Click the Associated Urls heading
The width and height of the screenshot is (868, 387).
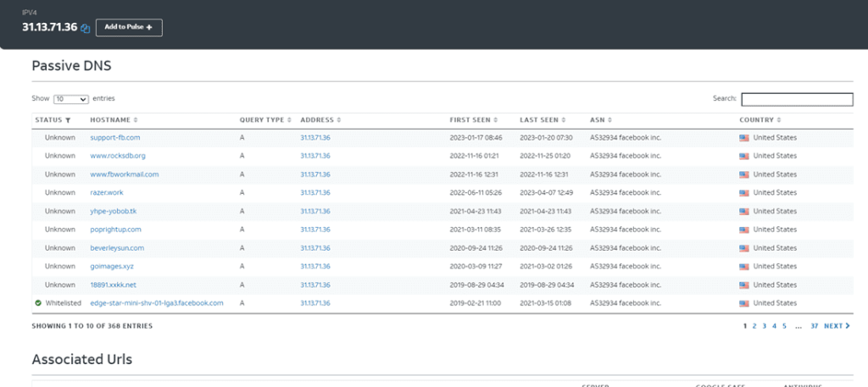point(82,359)
